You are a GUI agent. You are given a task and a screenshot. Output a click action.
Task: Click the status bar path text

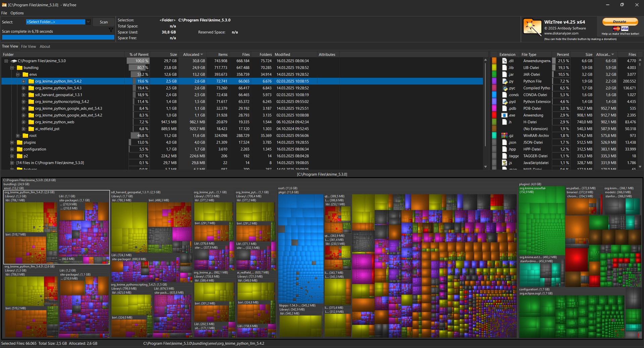tap(204, 344)
